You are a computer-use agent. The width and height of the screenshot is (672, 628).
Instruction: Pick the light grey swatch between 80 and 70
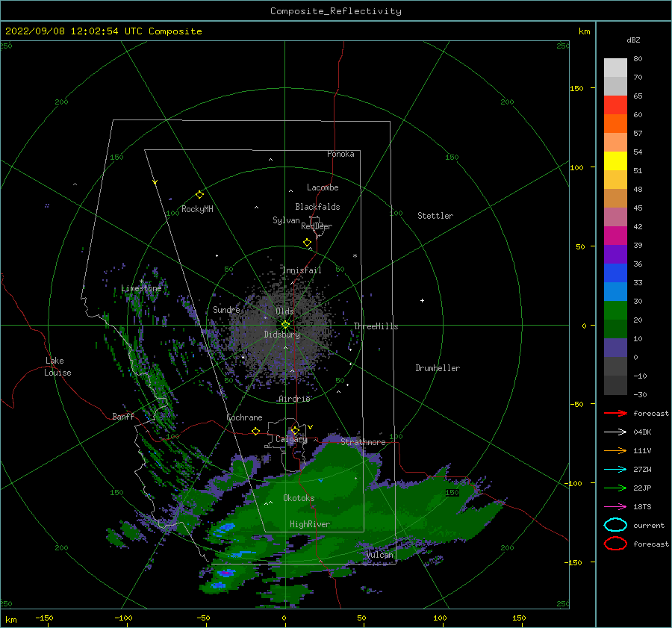(615, 68)
